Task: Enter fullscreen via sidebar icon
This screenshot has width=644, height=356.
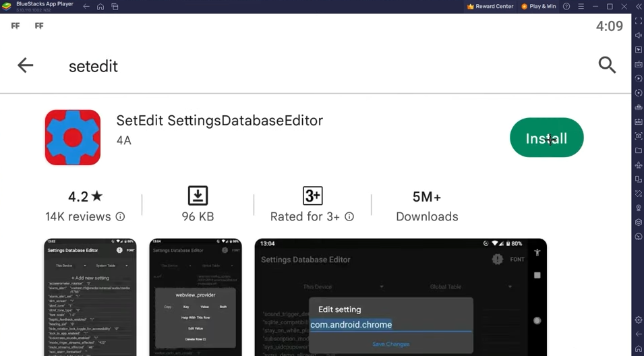Action: 638,21
